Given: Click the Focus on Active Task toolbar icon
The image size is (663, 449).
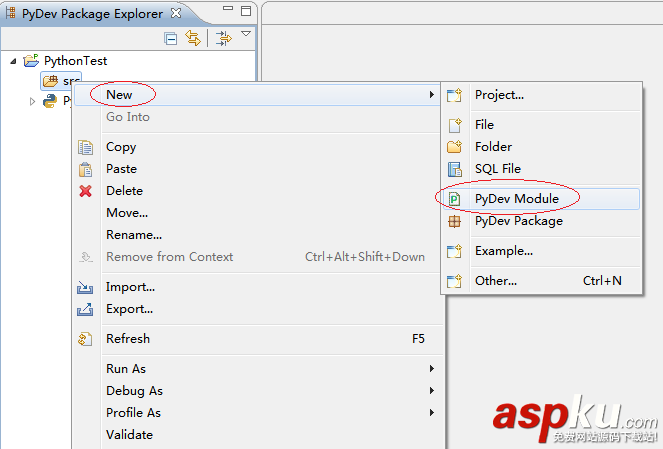Looking at the screenshot, I should (224, 38).
